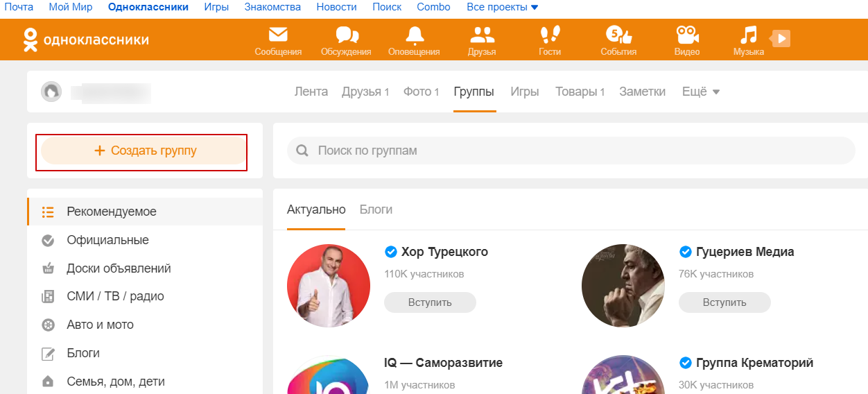This screenshot has width=868, height=394.
Task: Click the 76K участников text
Action: 716,274
